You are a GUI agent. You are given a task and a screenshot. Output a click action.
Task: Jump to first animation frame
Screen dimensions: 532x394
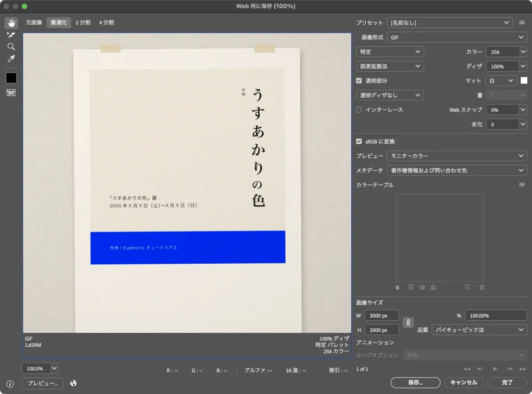click(467, 369)
